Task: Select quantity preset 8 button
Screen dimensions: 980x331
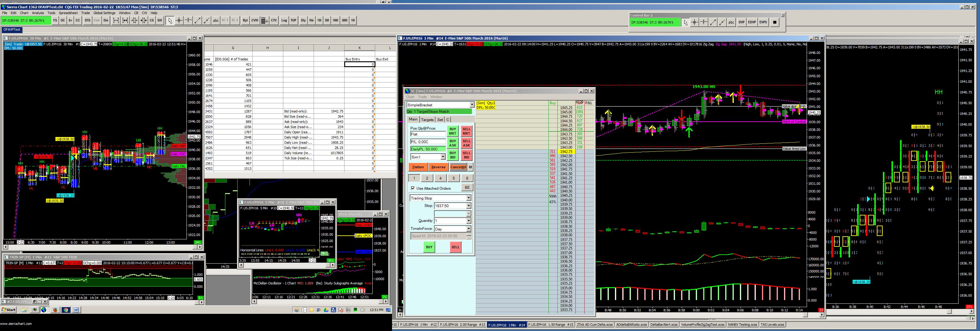Action: (x=467, y=178)
